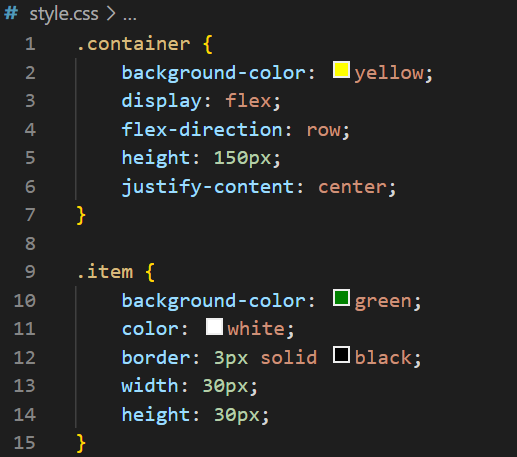Viewport: 517px width, 457px height.
Task: Click line number 7 in gutter
Action: 30,215
